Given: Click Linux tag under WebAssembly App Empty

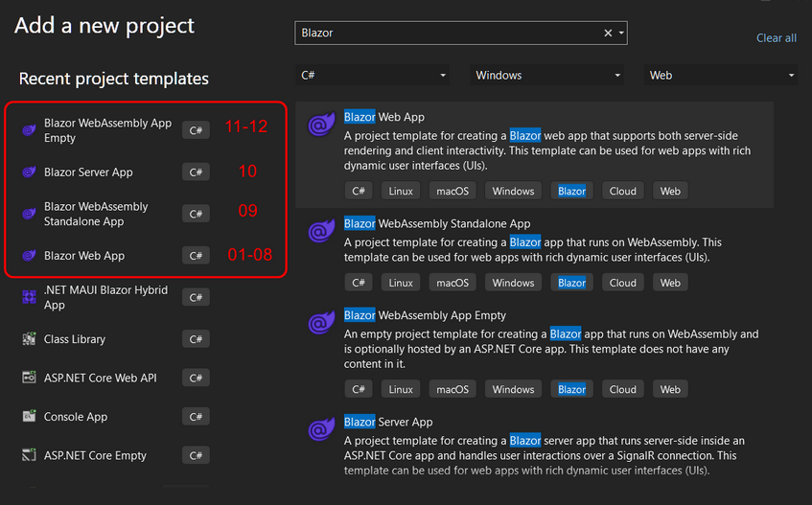Looking at the screenshot, I should (x=401, y=389).
